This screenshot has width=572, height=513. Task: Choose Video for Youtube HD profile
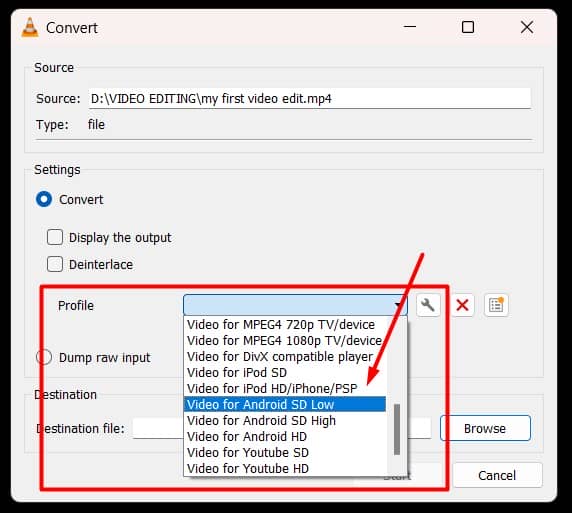point(285,468)
